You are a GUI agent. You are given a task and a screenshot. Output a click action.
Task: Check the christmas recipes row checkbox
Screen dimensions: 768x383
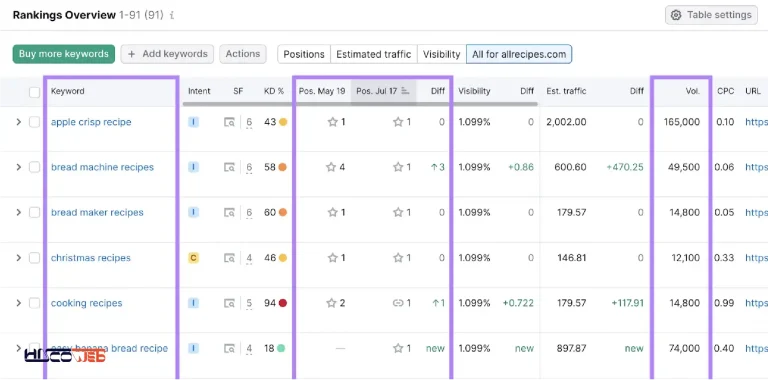pyautogui.click(x=34, y=258)
